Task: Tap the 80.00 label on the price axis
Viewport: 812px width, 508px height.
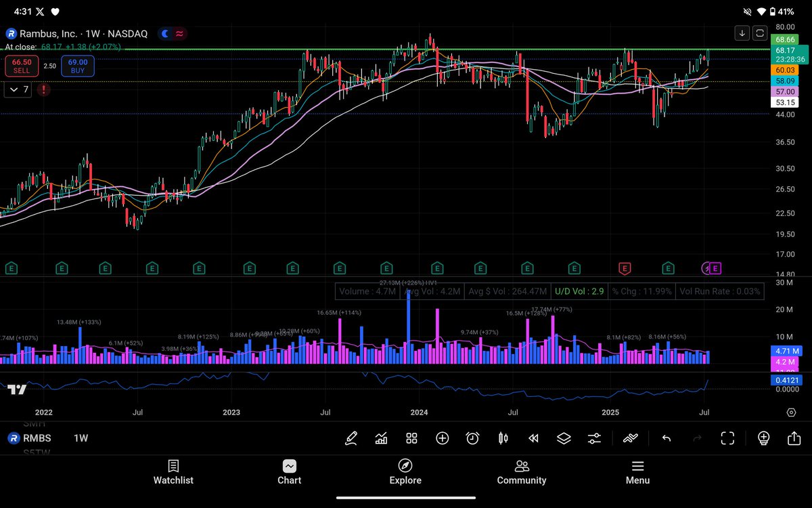Action: click(784, 27)
